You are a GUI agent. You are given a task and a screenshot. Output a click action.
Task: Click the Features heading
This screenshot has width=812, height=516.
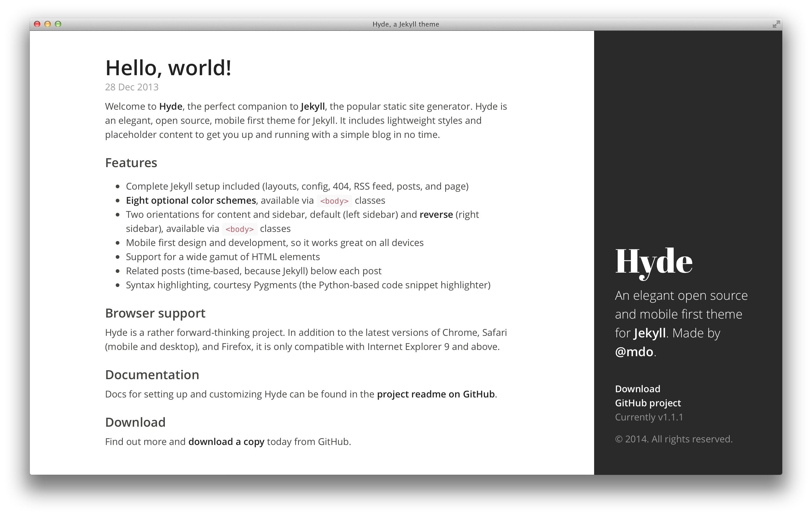coord(131,163)
